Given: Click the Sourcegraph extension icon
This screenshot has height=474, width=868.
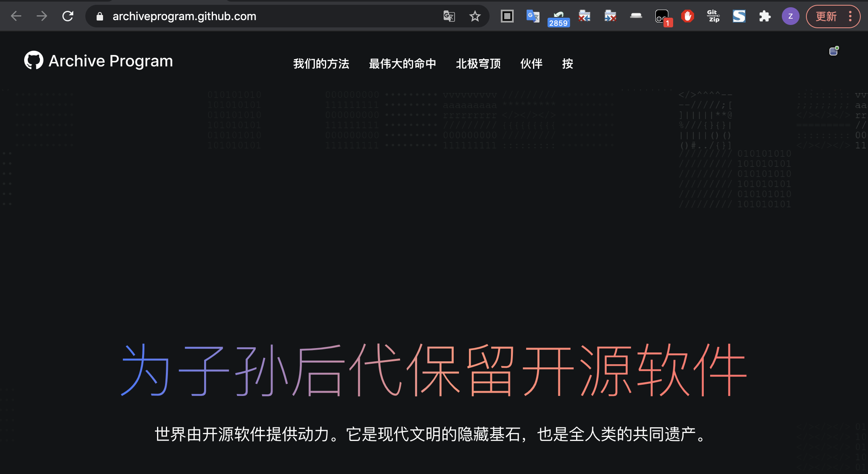Looking at the screenshot, I should click(x=739, y=16).
